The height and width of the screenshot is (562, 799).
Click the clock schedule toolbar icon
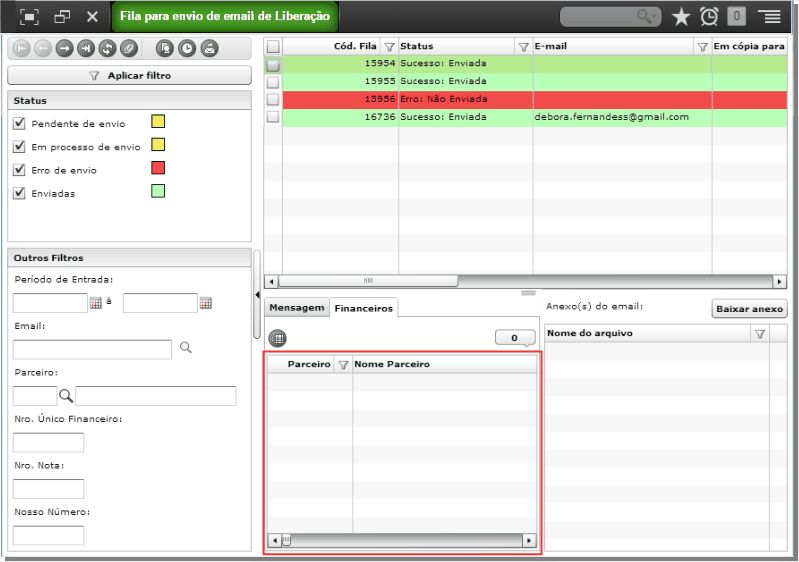tap(187, 48)
